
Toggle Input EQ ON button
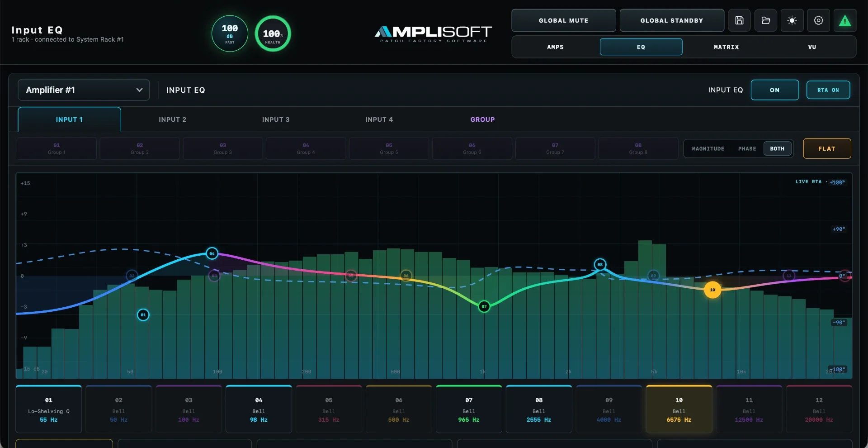point(774,90)
